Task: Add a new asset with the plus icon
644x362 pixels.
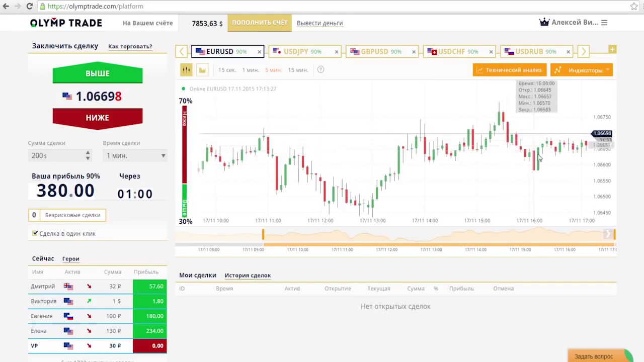Action: [612, 49]
